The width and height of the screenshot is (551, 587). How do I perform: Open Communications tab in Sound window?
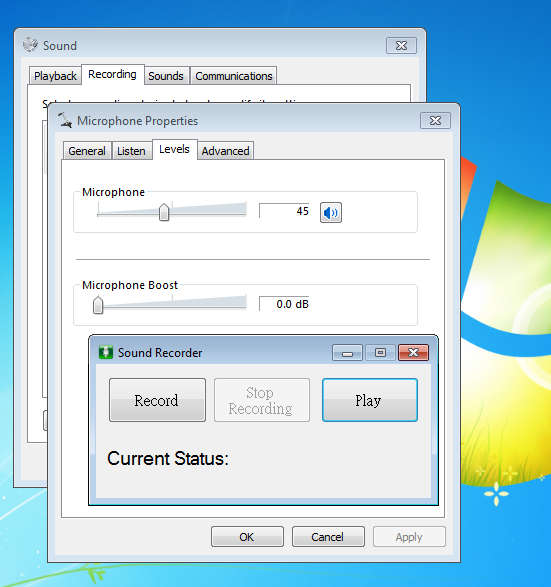pos(234,76)
